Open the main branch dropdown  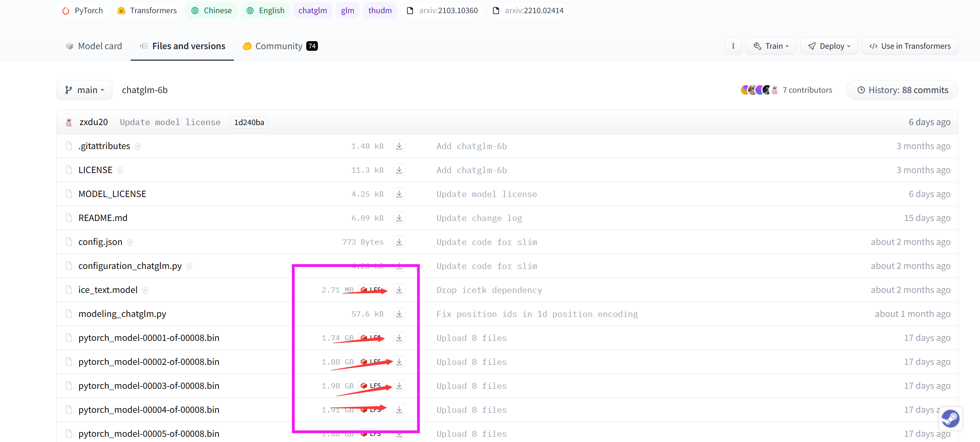click(84, 90)
